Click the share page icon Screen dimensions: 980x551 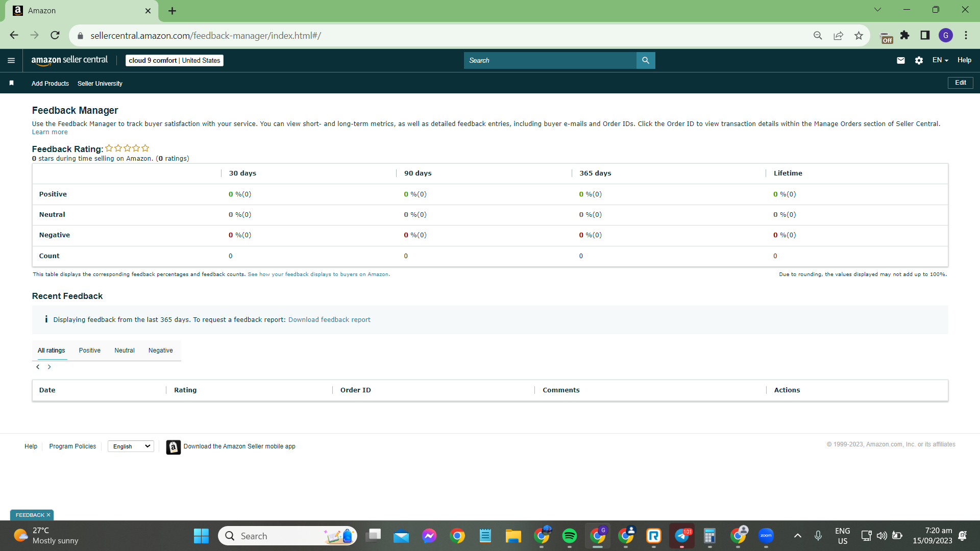pos(838,35)
